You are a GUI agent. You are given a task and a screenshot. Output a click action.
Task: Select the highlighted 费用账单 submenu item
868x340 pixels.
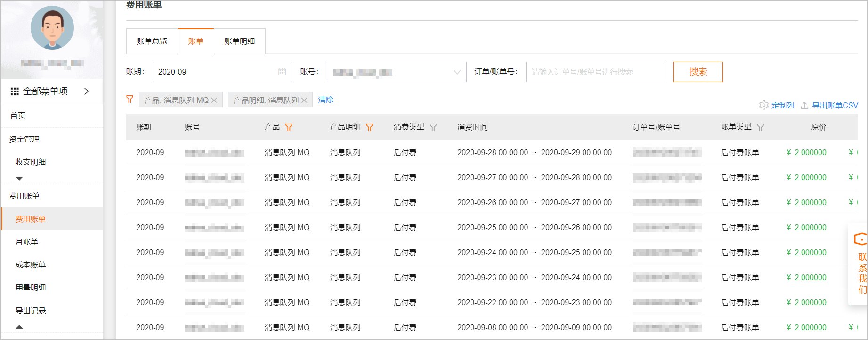(x=52, y=219)
